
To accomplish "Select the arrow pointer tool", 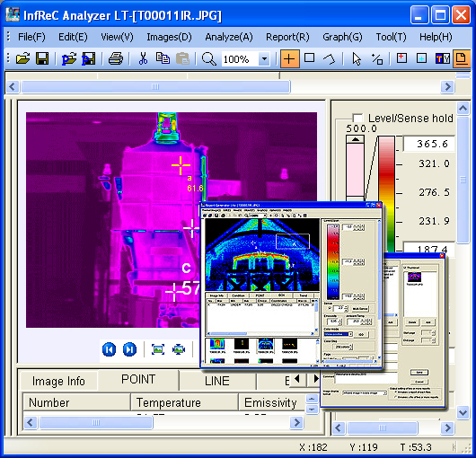I will 357,58.
